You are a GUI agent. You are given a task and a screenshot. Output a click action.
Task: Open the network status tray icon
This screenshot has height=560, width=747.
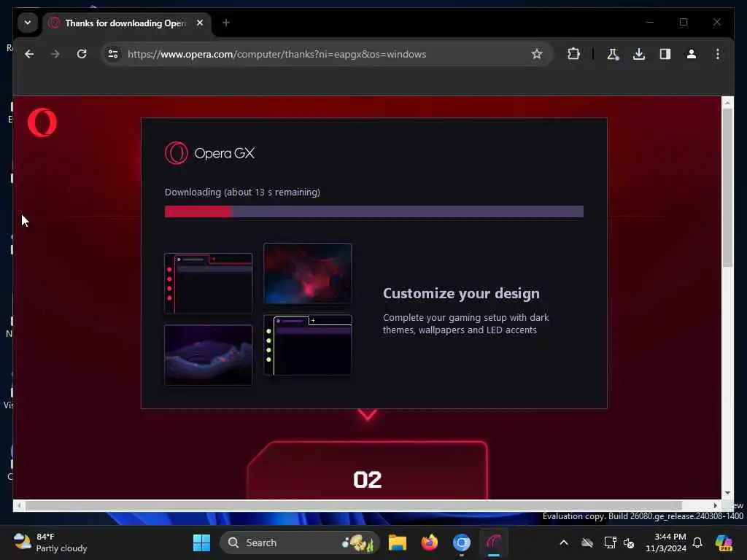pos(610,542)
